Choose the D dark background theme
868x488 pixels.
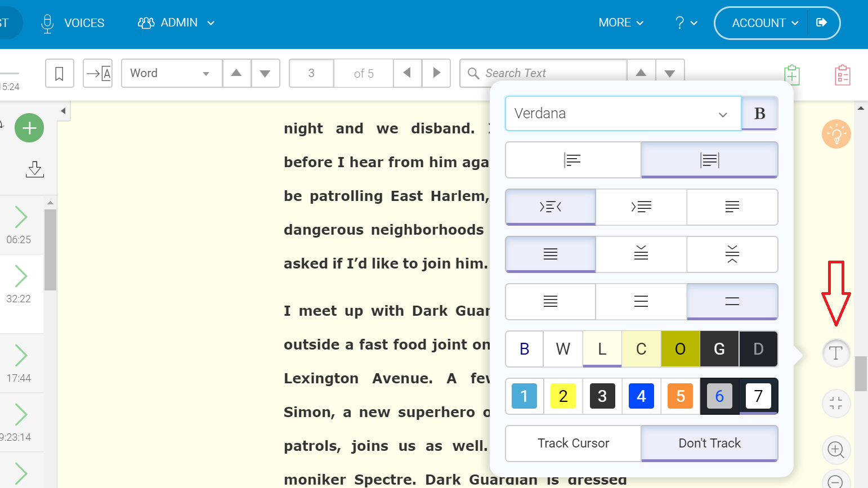pyautogui.click(x=758, y=349)
